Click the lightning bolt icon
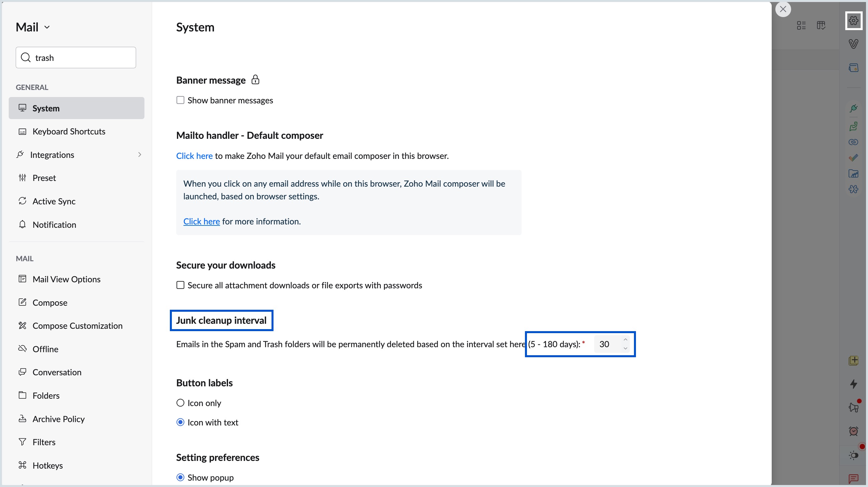Screen dimensions: 868x487 click(853, 384)
